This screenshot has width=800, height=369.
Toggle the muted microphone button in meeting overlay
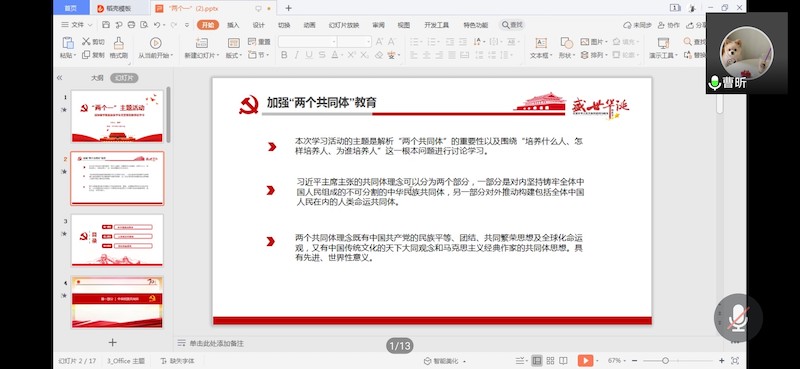(x=738, y=318)
